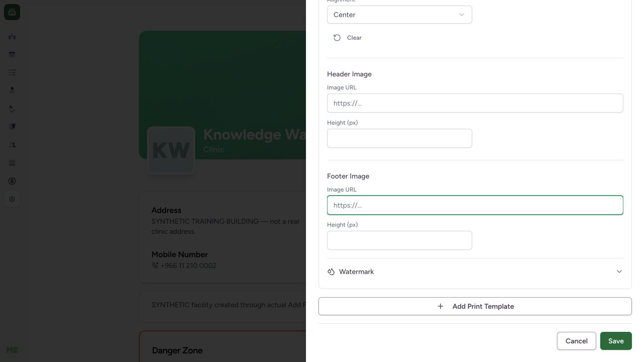The width and height of the screenshot is (644, 362).
Task: Click the Clear button
Action: (x=348, y=38)
